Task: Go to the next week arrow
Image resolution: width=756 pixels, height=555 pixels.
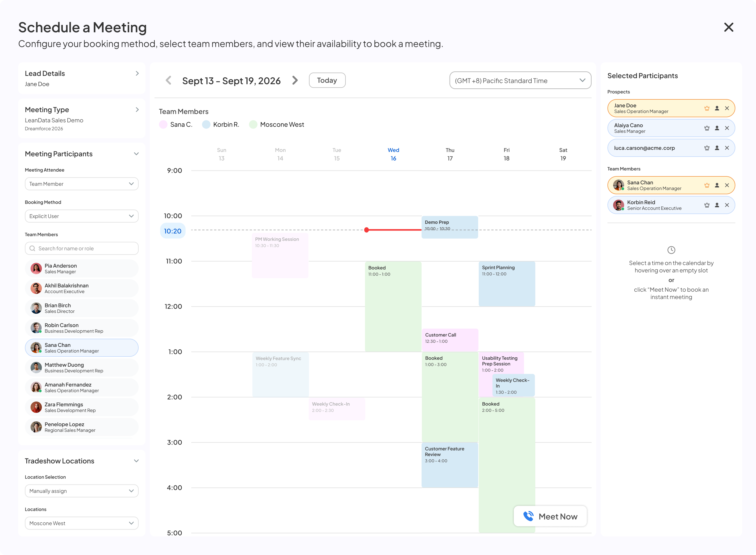Action: pyautogui.click(x=295, y=80)
